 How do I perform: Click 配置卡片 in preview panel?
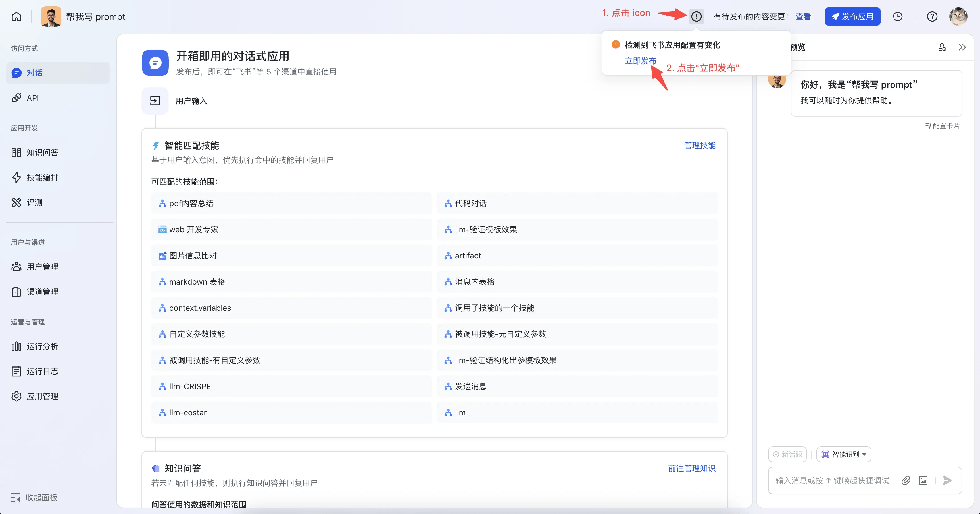pos(942,126)
